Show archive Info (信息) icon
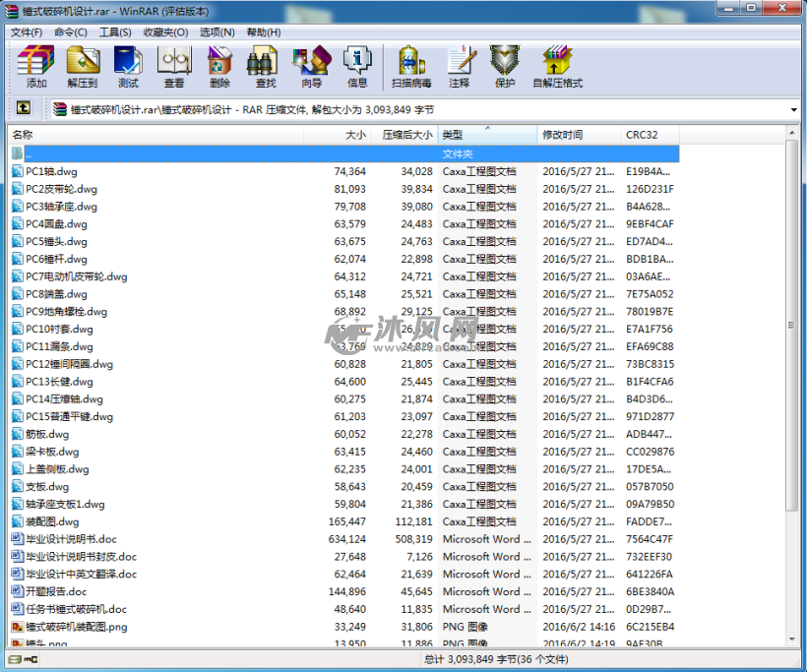Image resolution: width=807 pixels, height=672 pixels. pyautogui.click(x=357, y=66)
